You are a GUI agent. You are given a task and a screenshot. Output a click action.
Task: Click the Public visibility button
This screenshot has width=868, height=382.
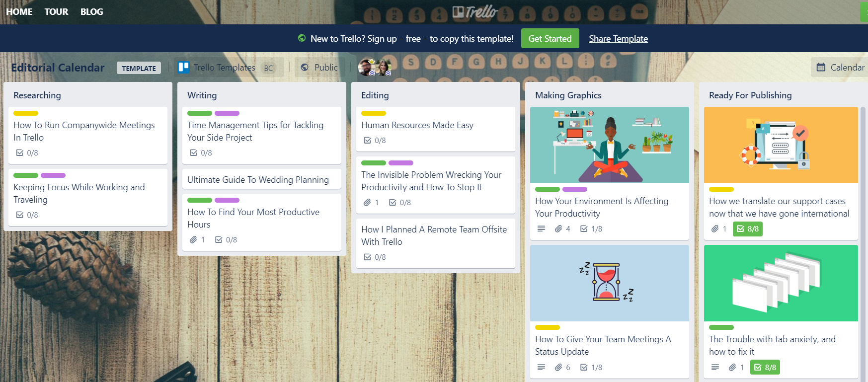[319, 67]
